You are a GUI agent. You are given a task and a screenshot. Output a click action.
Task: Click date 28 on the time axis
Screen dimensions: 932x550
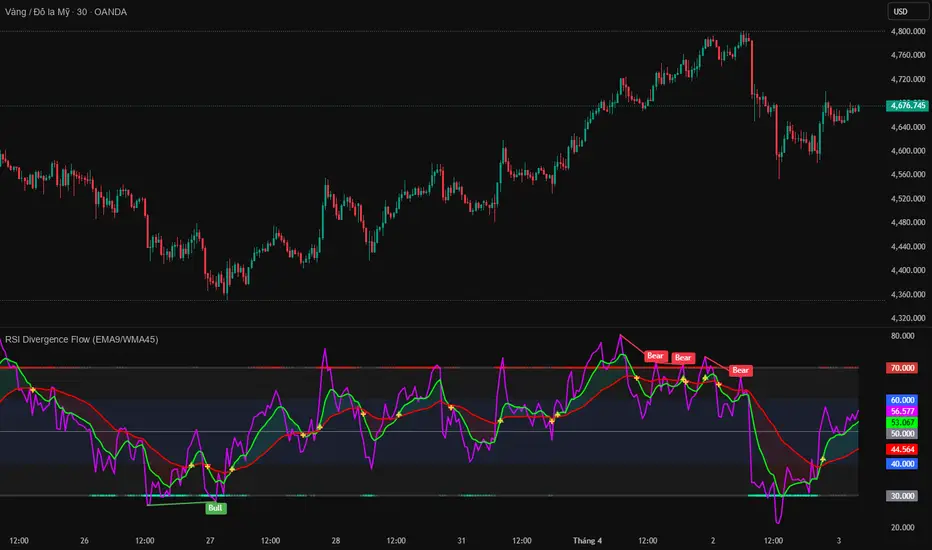(336, 540)
